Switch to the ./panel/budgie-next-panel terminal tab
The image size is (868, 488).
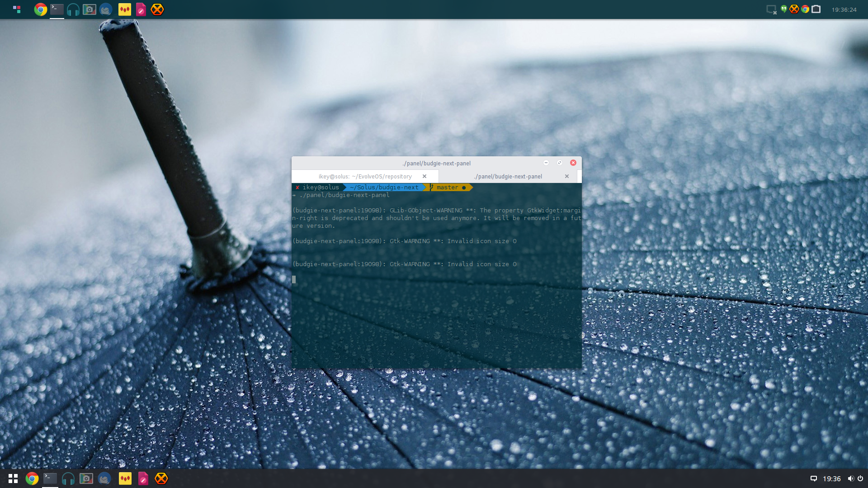tap(508, 177)
